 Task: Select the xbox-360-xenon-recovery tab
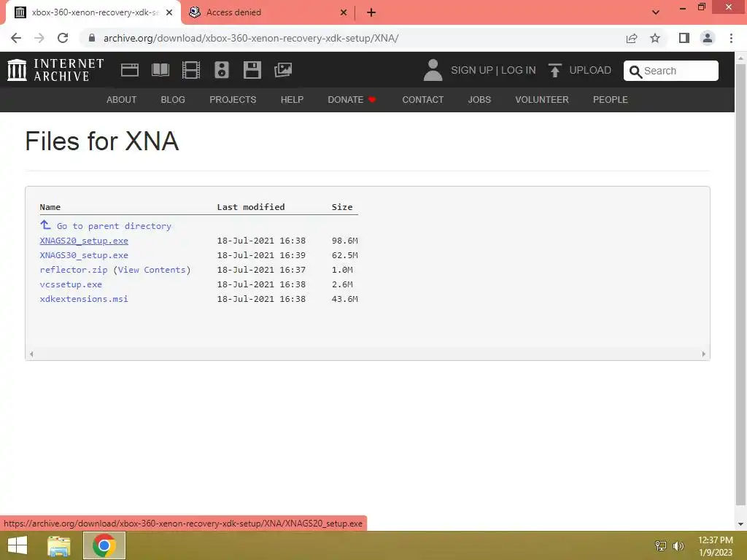coord(93,13)
